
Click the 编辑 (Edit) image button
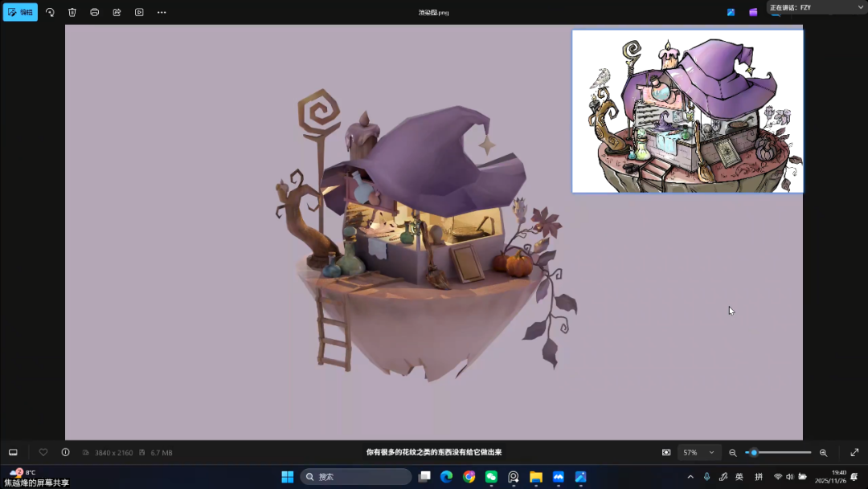click(20, 12)
